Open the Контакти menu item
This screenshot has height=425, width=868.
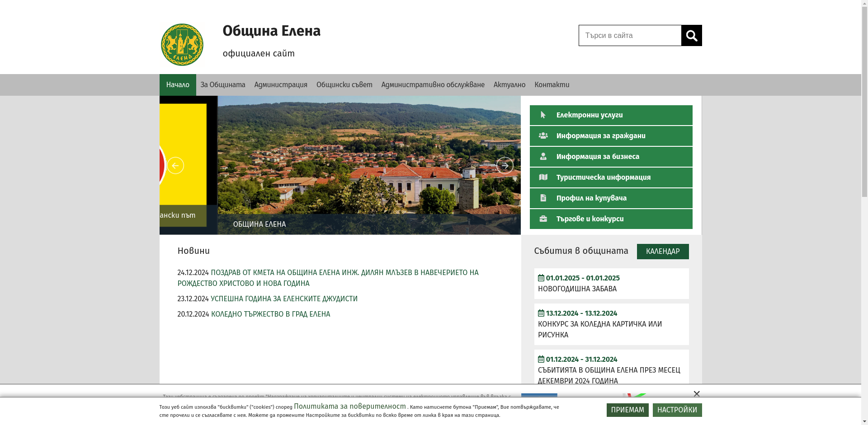[552, 85]
